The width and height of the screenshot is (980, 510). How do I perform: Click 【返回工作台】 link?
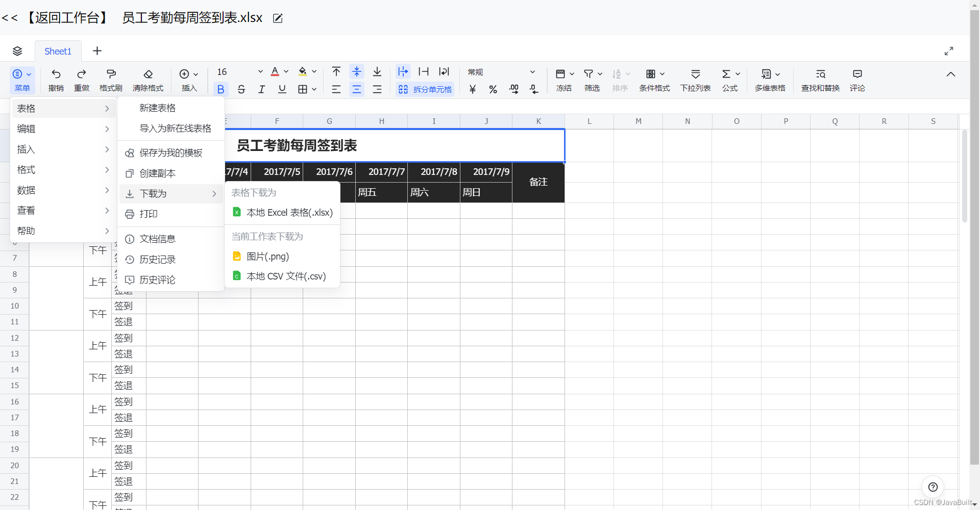coord(67,18)
